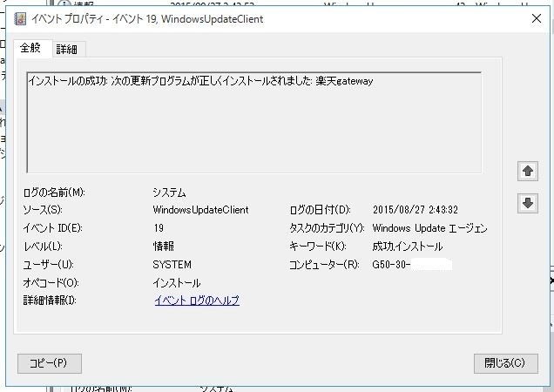Show the previous event with the up arrow
The height and width of the screenshot is (392, 554).
(x=528, y=172)
